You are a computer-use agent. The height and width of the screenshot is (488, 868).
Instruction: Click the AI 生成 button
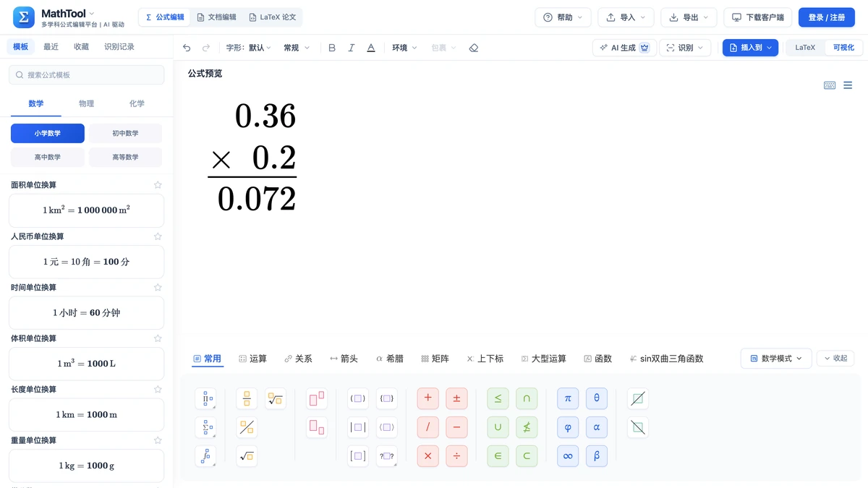(x=624, y=48)
